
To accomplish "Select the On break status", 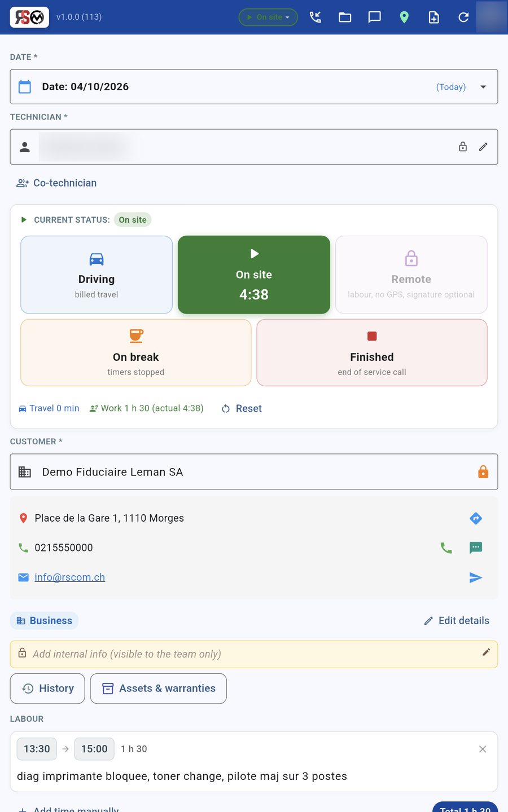I will (136, 352).
